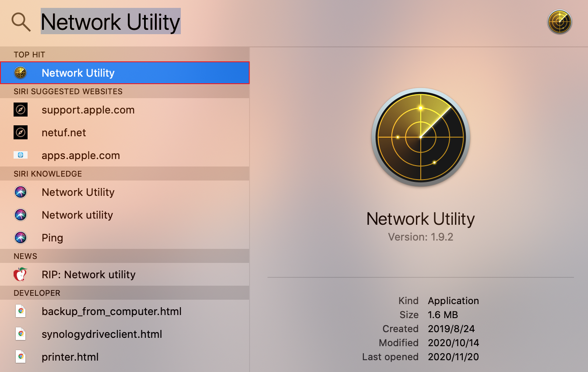
Task: Click the Siri icon beside Ping
Action: click(21, 237)
